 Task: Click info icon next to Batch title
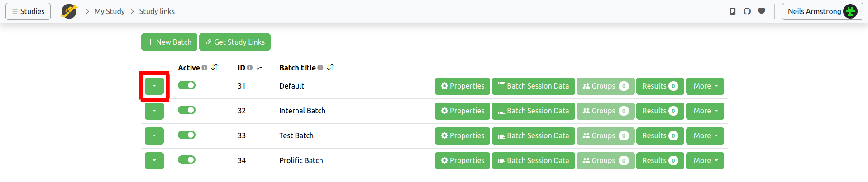coord(320,68)
